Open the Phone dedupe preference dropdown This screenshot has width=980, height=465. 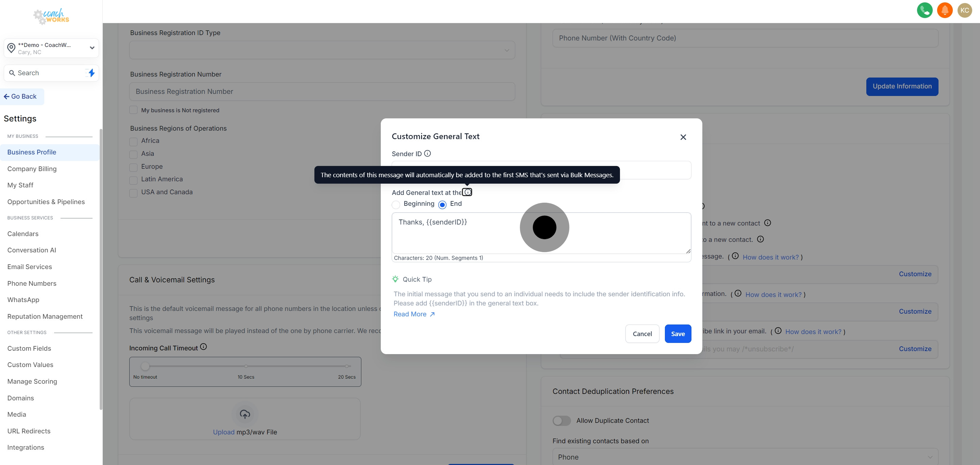tap(745, 456)
